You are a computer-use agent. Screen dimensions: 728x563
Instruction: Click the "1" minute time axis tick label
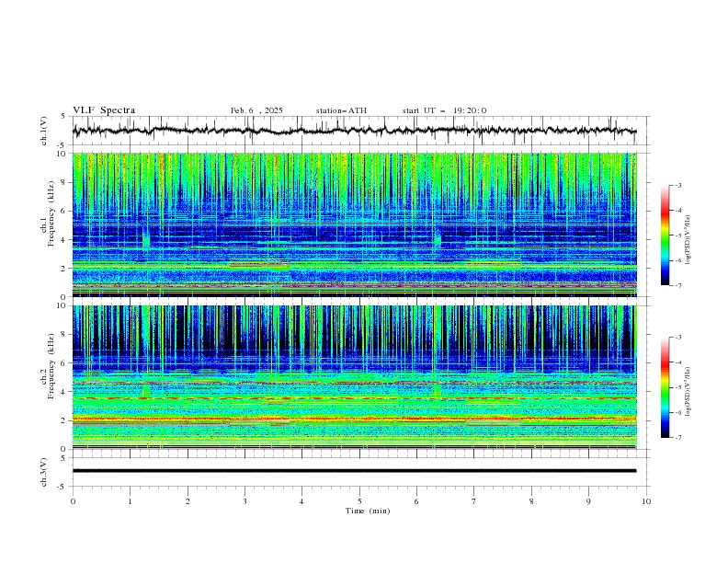130,501
